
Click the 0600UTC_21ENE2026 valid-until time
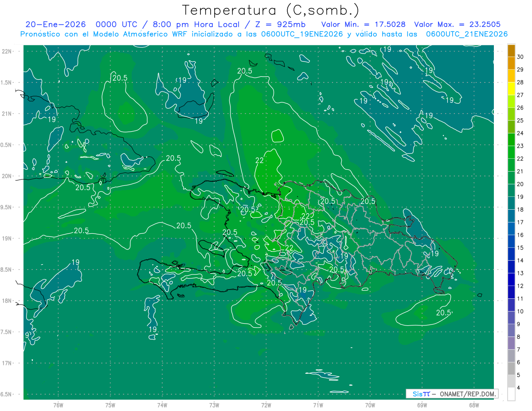(466, 34)
